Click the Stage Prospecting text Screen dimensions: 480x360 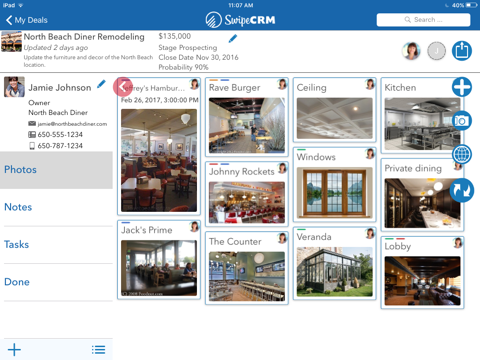[188, 48]
